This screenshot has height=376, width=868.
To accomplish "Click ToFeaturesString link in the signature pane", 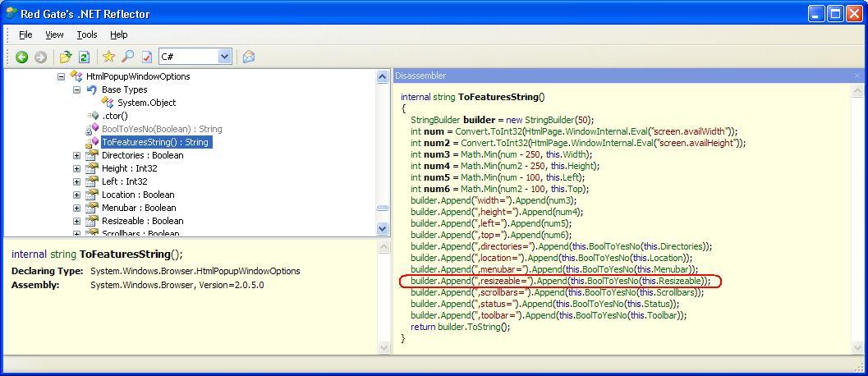I will pos(125,254).
